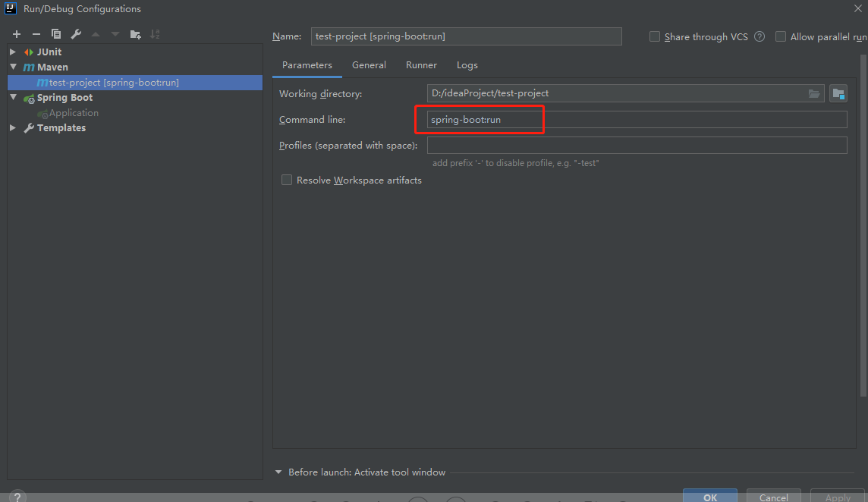Image resolution: width=868 pixels, height=502 pixels.
Task: Add a new configuration with plus icon
Action: 17,34
